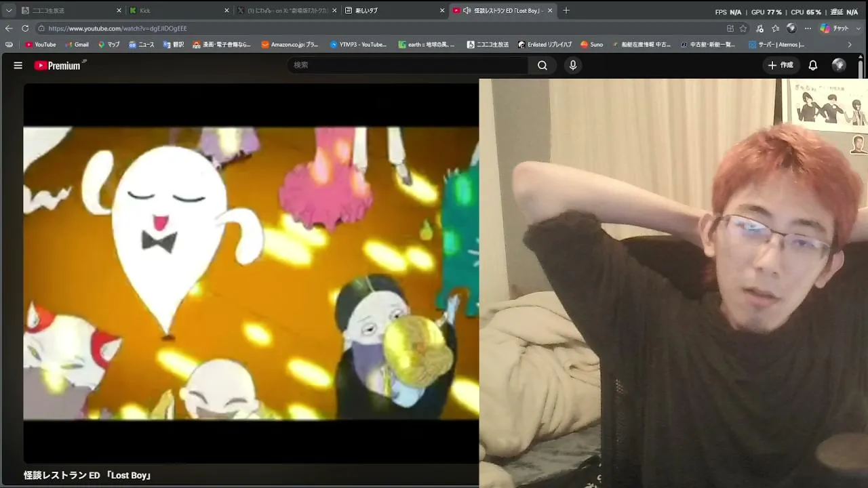The image size is (868, 488).
Task: Open the ニュース bookmark
Action: click(142, 45)
